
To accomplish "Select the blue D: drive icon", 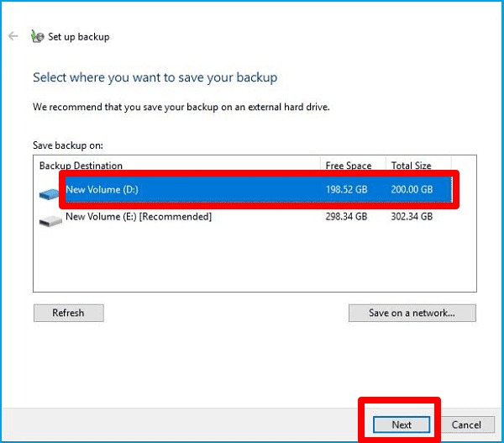I will (49, 194).
